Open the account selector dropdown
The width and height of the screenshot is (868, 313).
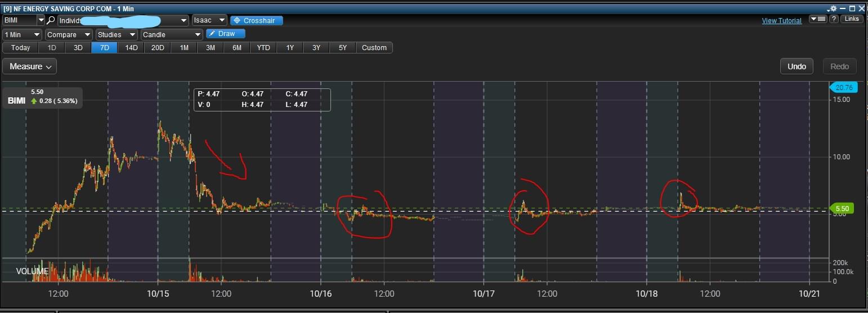click(x=123, y=20)
